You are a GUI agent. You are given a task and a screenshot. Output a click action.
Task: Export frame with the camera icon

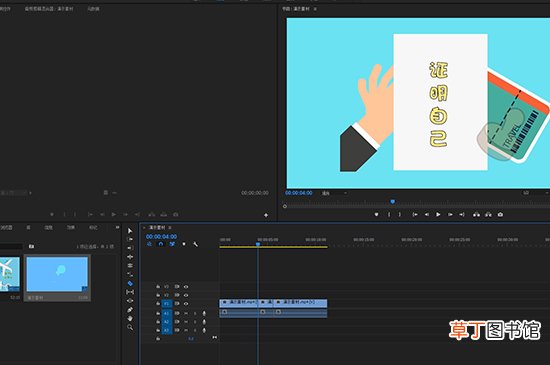click(x=500, y=214)
